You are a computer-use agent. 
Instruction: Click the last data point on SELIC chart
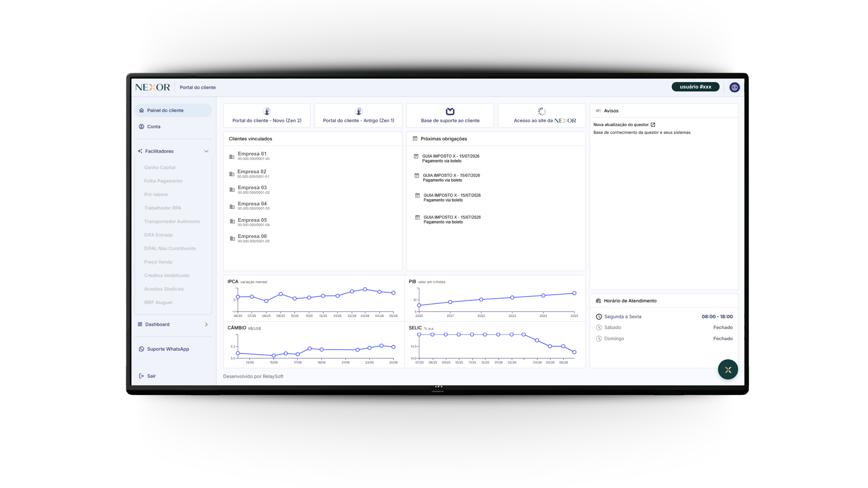574,352
